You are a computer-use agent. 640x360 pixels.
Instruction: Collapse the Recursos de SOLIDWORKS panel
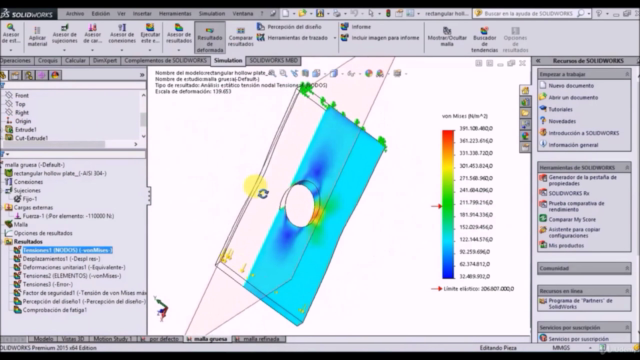[538, 60]
